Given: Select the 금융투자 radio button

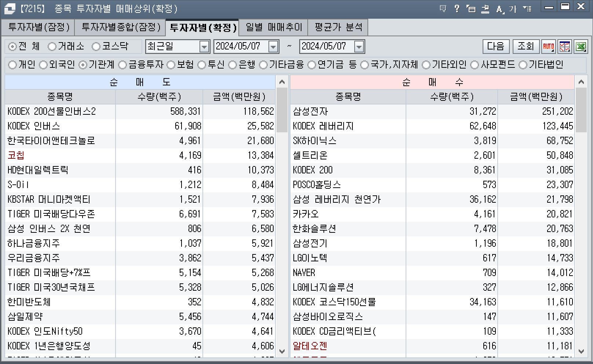Looking at the screenshot, I should [122, 65].
